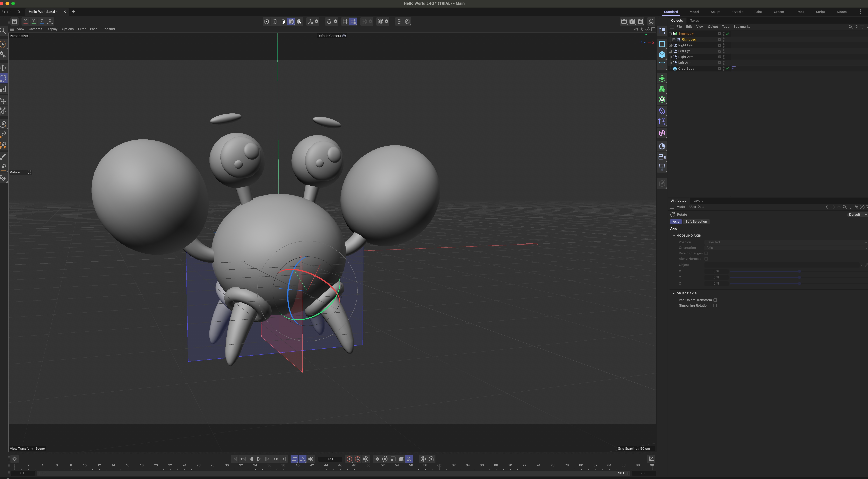Select the Rotate tool in left toolbar
The height and width of the screenshot is (479, 868).
coord(3,78)
